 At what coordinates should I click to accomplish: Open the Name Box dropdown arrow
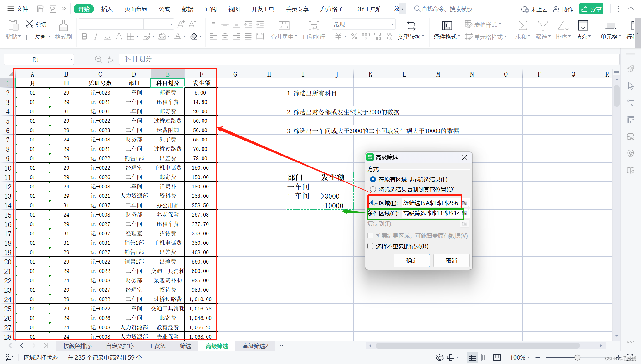pyautogui.click(x=71, y=59)
